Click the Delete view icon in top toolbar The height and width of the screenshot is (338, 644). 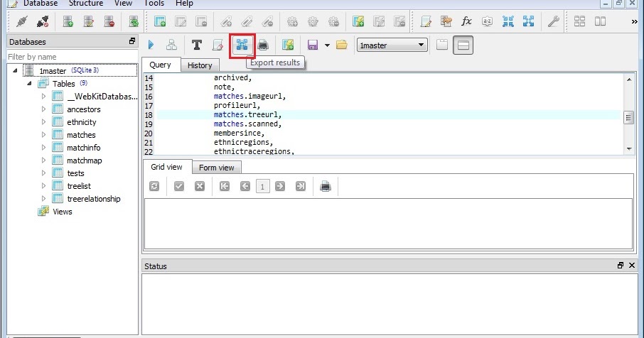(399, 21)
